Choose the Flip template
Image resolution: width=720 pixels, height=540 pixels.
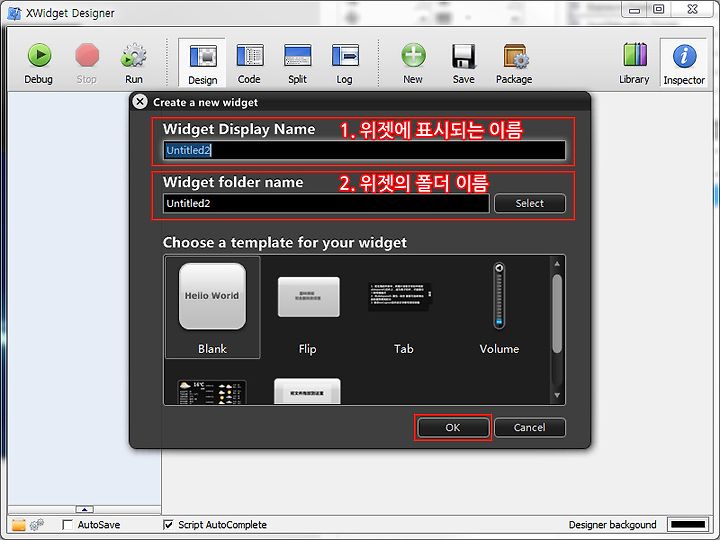tap(308, 307)
